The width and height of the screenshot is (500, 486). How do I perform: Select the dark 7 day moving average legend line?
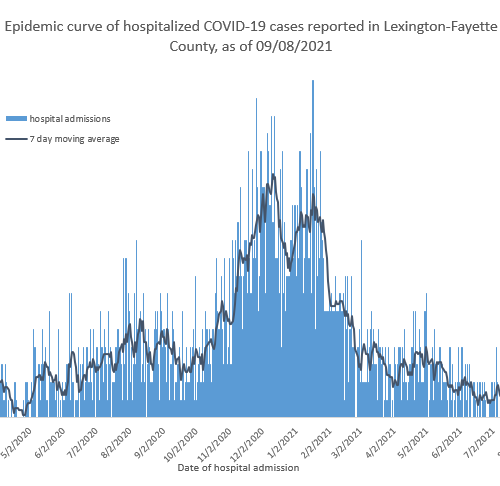pos(16,139)
